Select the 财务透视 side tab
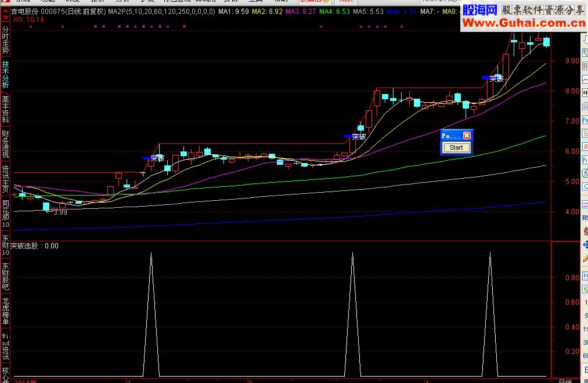 (5, 144)
